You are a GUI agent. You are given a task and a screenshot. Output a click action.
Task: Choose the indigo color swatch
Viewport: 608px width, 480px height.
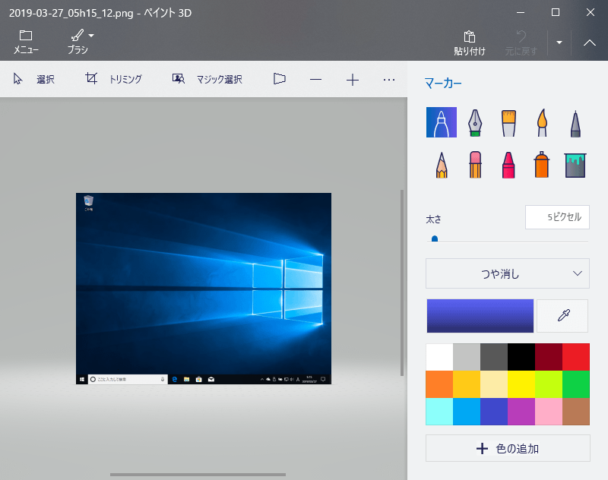pyautogui.click(x=494, y=411)
